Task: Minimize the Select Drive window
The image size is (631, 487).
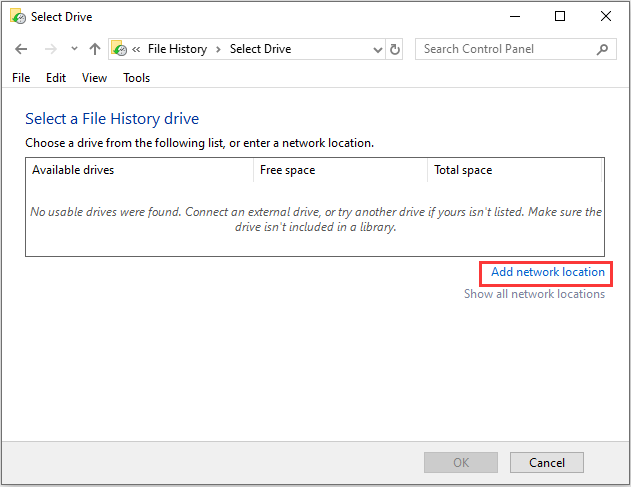Action: click(515, 16)
